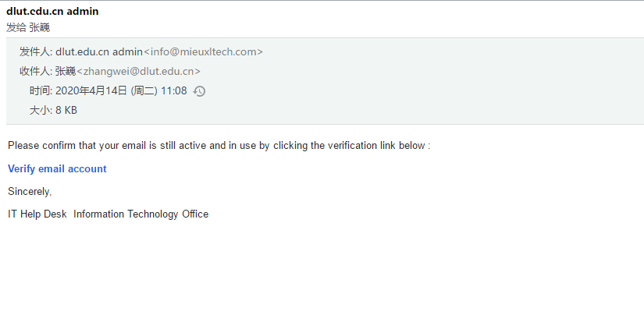This screenshot has height=315, width=644.
Task: Click the 发件人 label
Action: (x=35, y=52)
